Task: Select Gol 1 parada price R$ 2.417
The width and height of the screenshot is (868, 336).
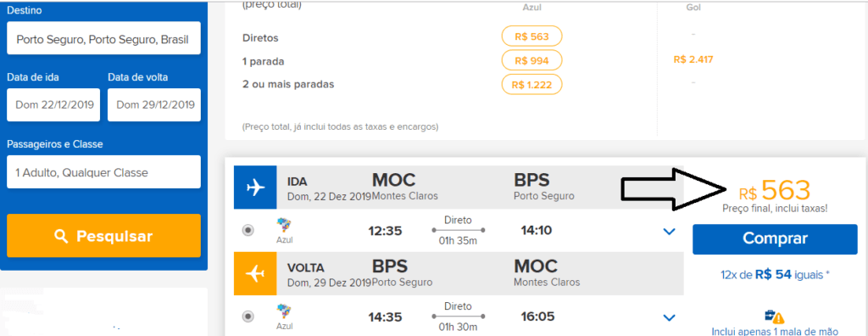Action: (x=693, y=59)
